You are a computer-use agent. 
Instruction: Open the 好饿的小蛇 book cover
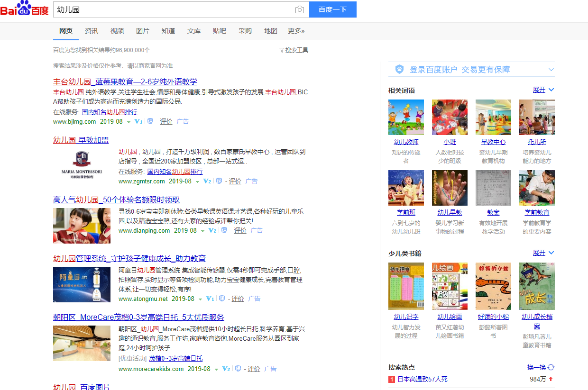click(493, 286)
